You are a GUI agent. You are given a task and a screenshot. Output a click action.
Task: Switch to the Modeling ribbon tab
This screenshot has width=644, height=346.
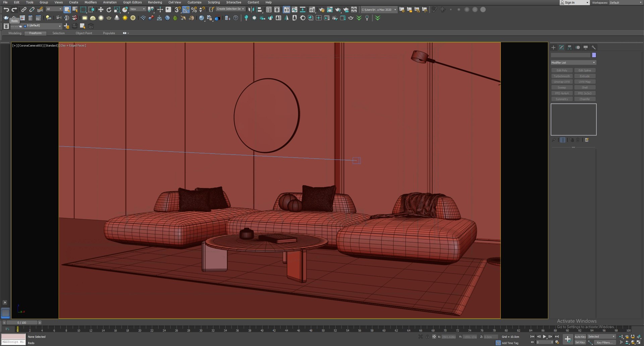click(15, 33)
